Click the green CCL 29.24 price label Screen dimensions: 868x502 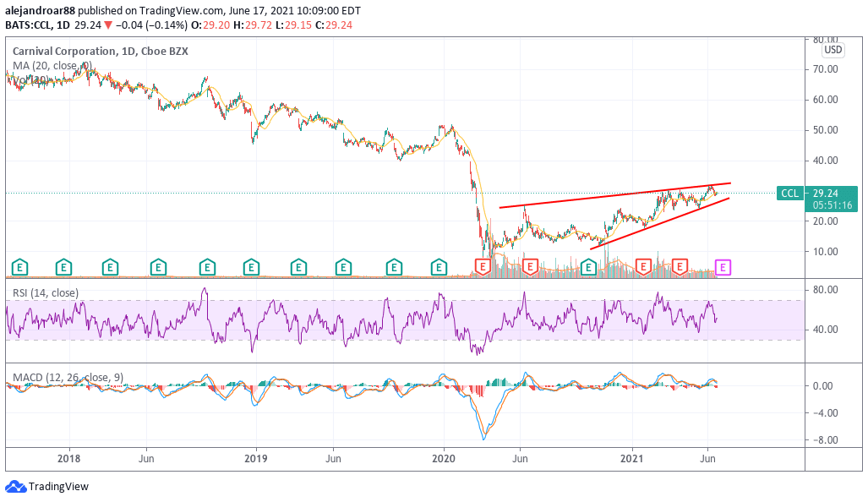coord(817,194)
